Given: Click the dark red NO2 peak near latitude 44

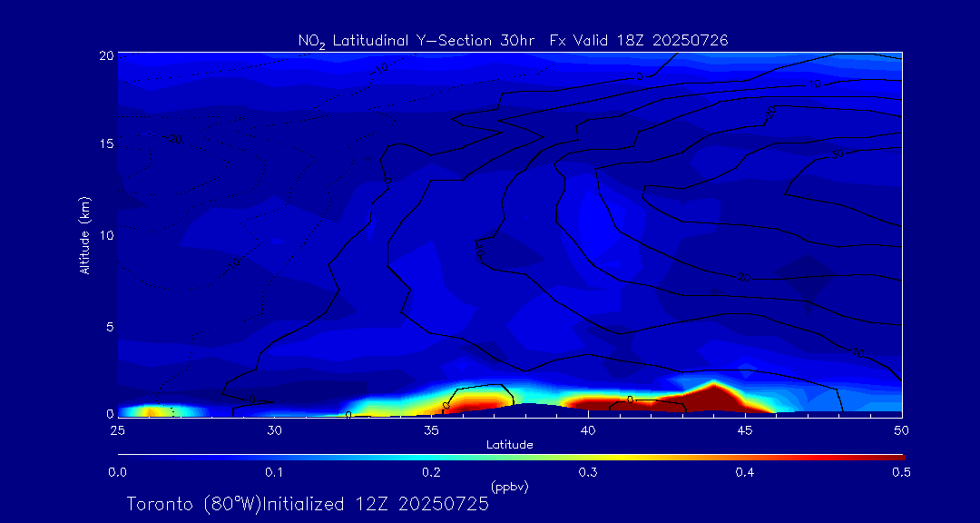Looking at the screenshot, I should (x=712, y=398).
